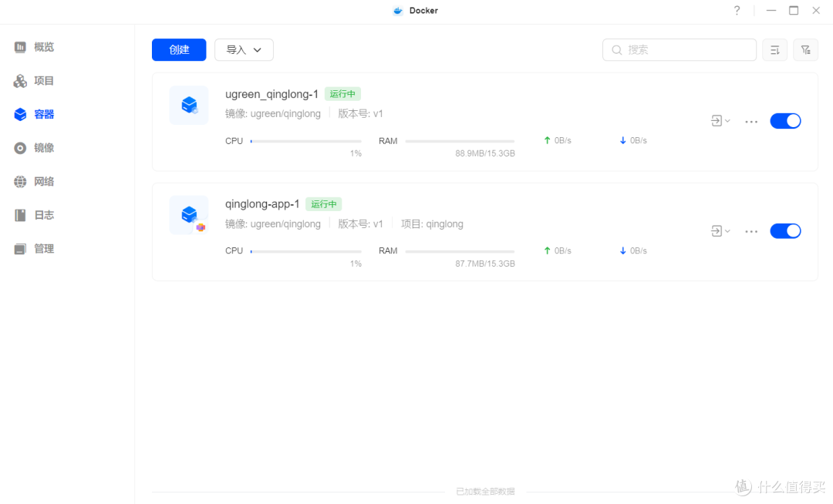
Task: Open the 概览 overview sidebar icon
Action: [x=20, y=47]
